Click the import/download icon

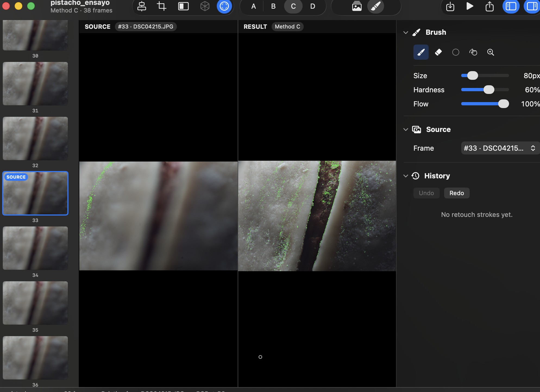pyautogui.click(x=450, y=6)
